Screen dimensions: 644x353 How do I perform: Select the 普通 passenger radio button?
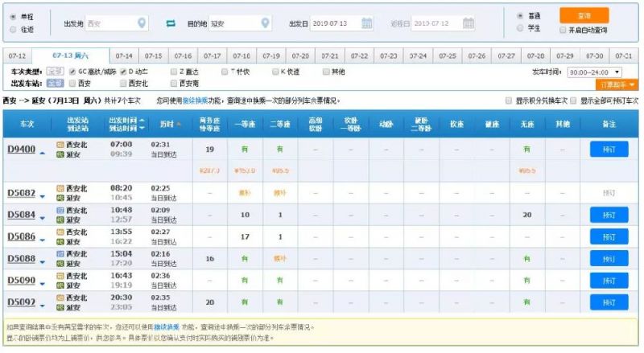coord(520,15)
